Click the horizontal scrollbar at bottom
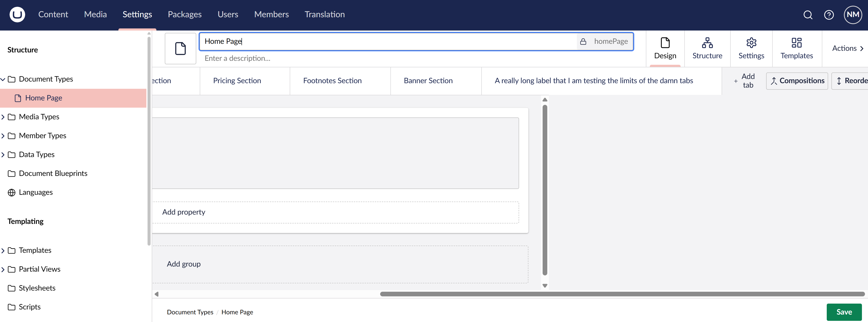The width and height of the screenshot is (868, 322). (x=622, y=294)
